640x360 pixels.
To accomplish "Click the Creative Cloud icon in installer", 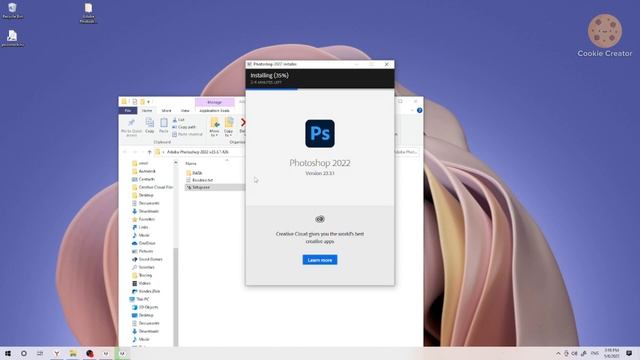I will coord(320,219).
